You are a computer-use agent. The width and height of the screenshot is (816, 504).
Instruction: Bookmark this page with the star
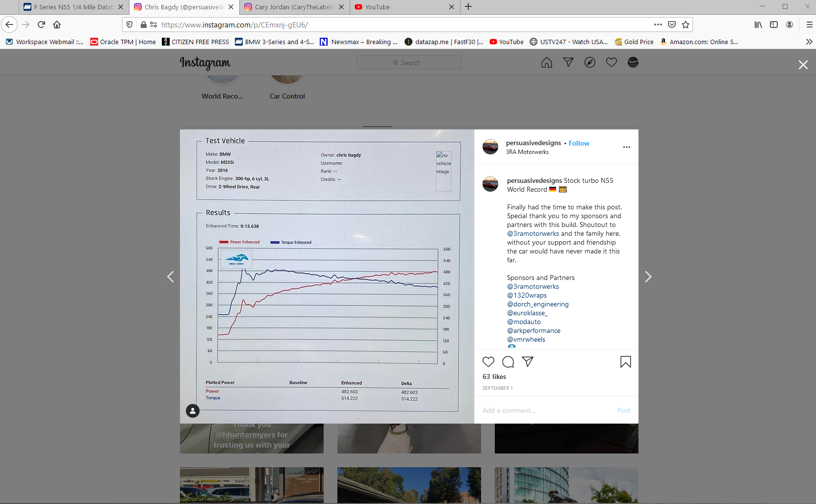pos(686,25)
